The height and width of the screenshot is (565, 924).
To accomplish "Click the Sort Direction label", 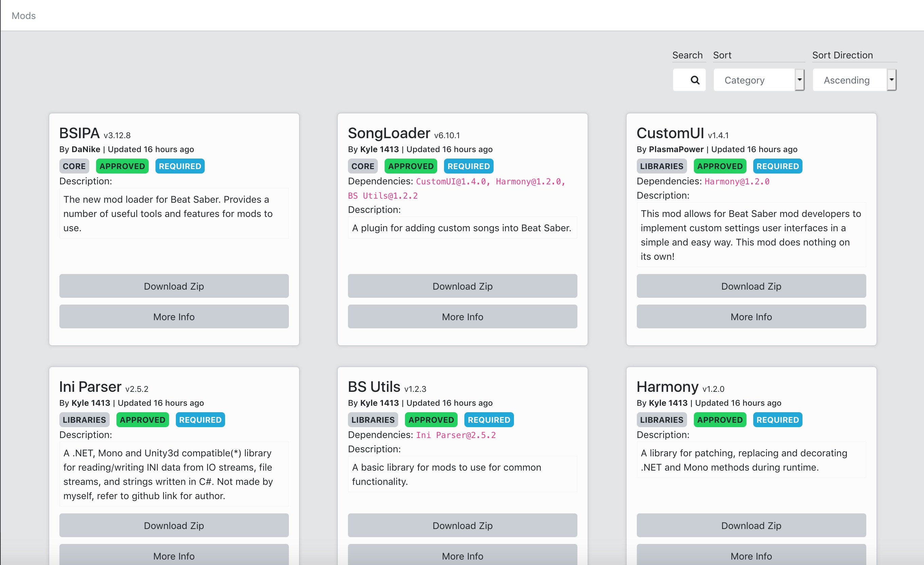I will (842, 55).
